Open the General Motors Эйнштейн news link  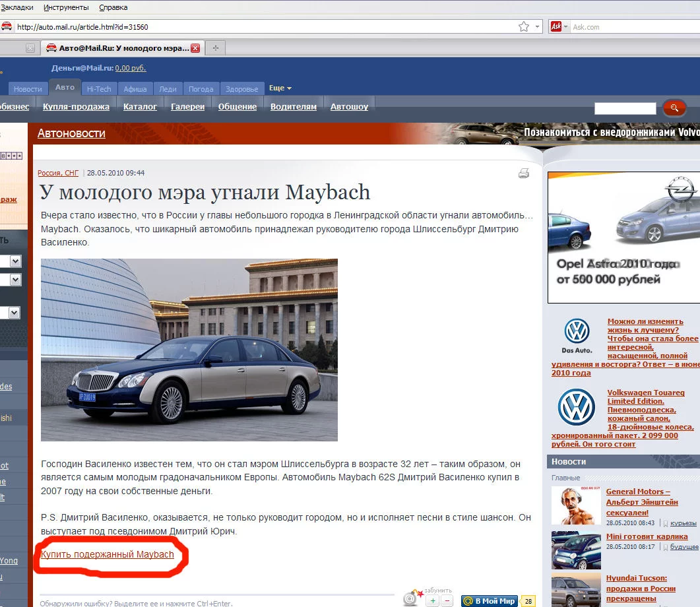tap(641, 502)
